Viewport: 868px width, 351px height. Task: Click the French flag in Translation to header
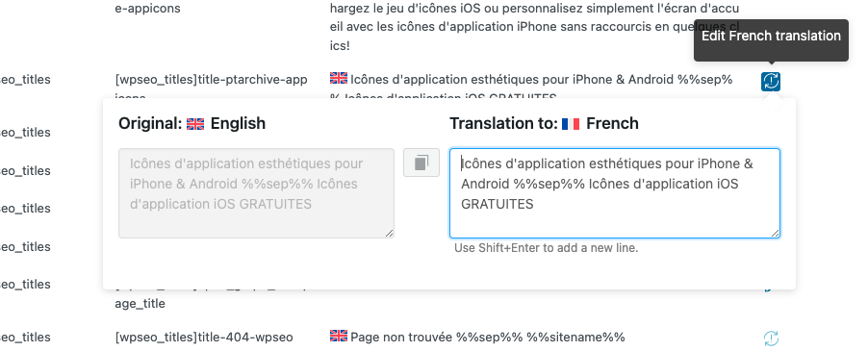(571, 123)
